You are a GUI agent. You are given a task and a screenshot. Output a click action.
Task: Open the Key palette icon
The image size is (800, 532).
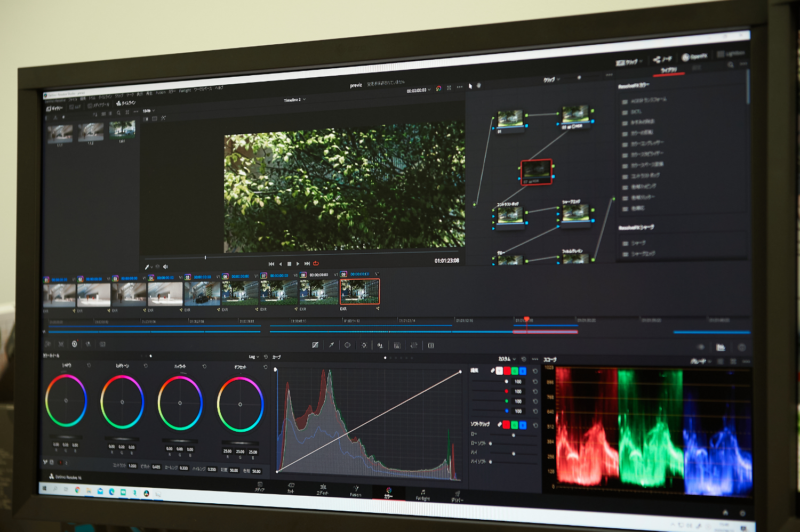click(x=397, y=345)
